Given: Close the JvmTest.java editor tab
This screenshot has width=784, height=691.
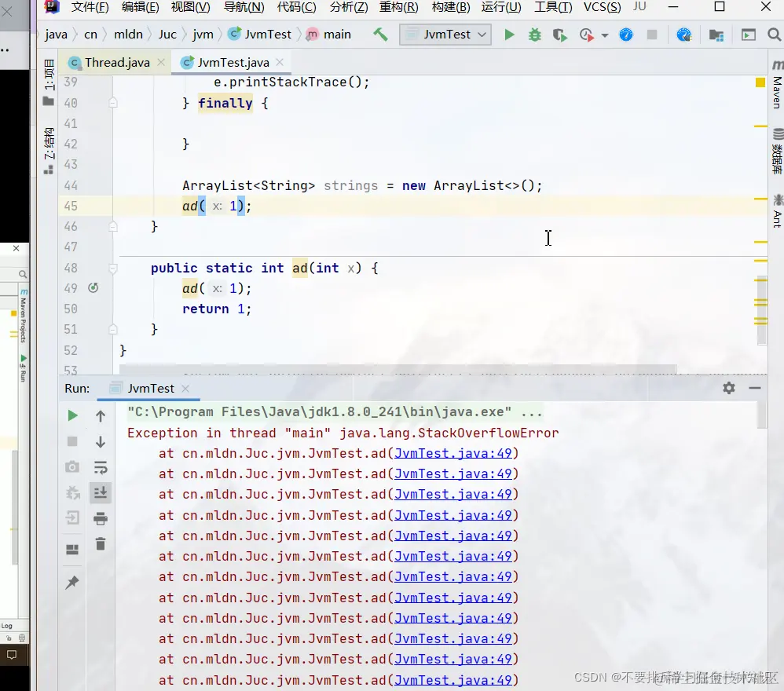Looking at the screenshot, I should click(280, 62).
